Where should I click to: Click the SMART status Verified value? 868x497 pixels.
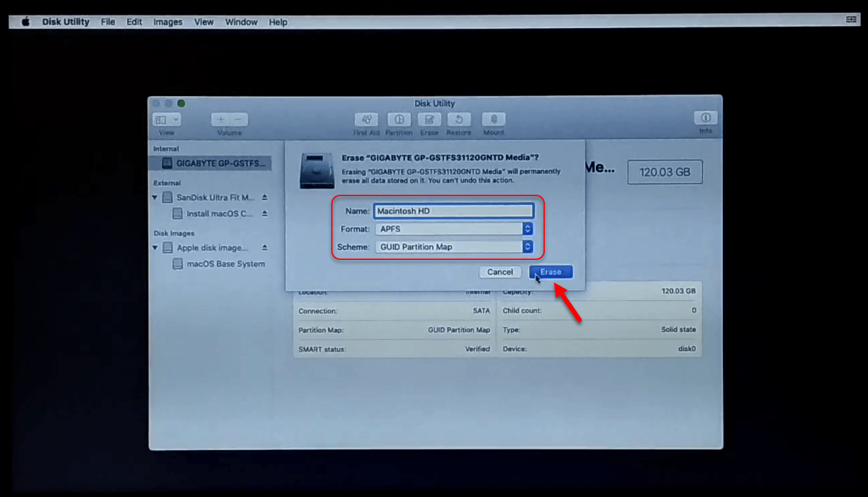coord(477,349)
